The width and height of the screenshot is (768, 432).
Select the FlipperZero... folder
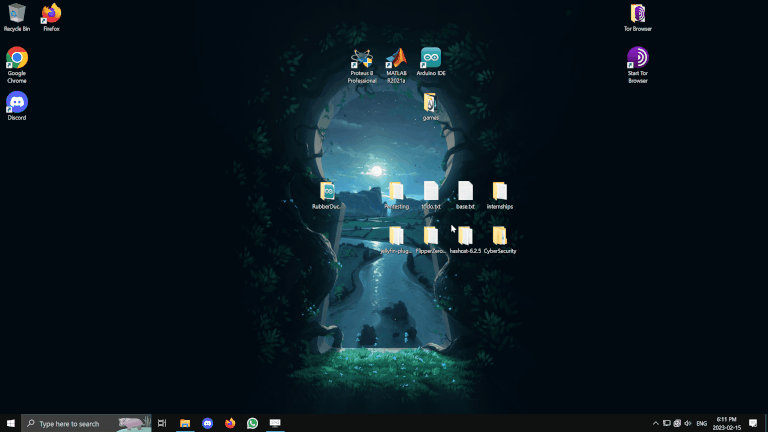click(431, 240)
